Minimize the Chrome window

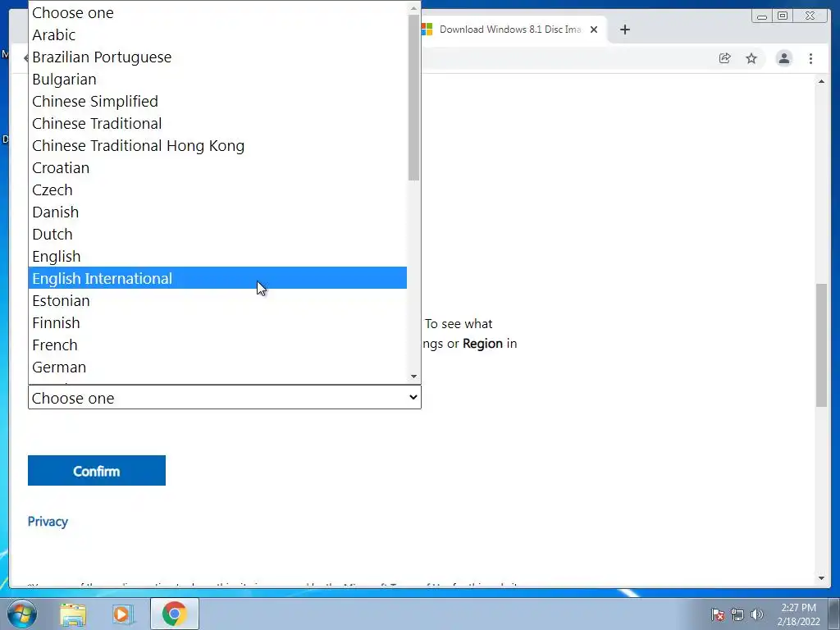coord(762,16)
